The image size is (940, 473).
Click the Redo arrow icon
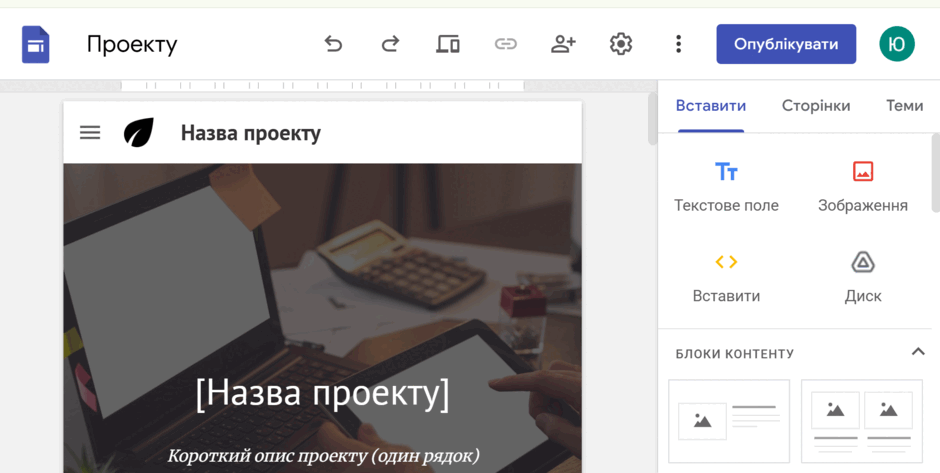click(x=391, y=44)
